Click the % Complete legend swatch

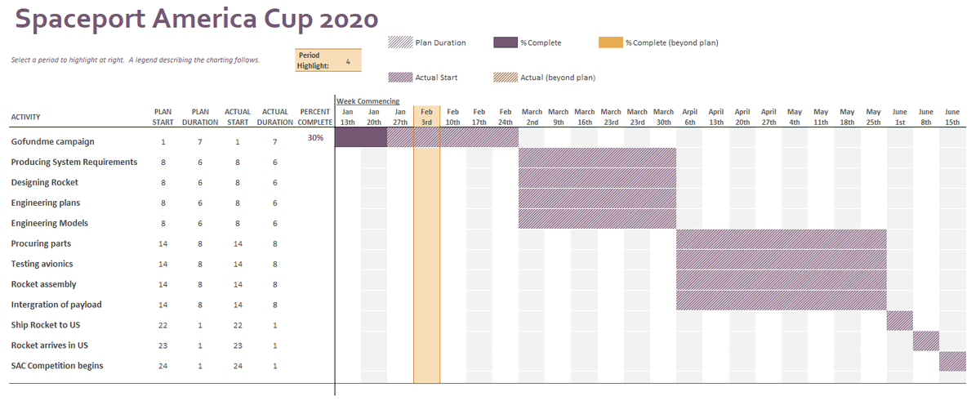coord(506,42)
